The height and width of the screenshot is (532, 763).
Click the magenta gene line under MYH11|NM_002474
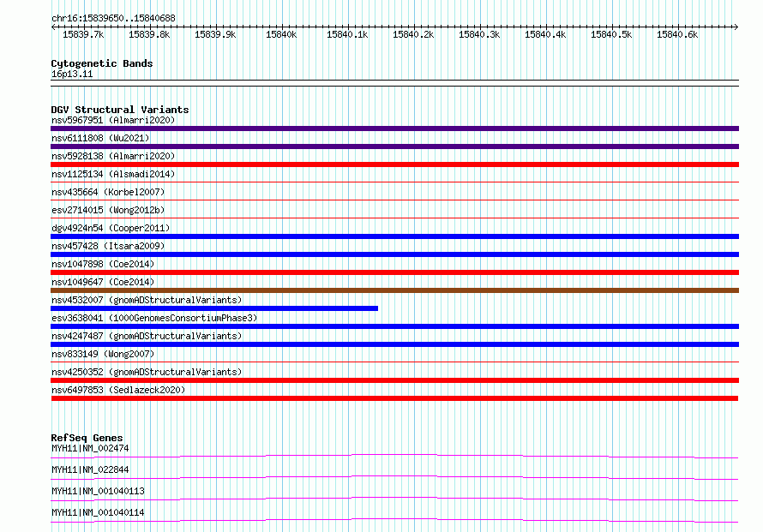pyautogui.click(x=394, y=456)
